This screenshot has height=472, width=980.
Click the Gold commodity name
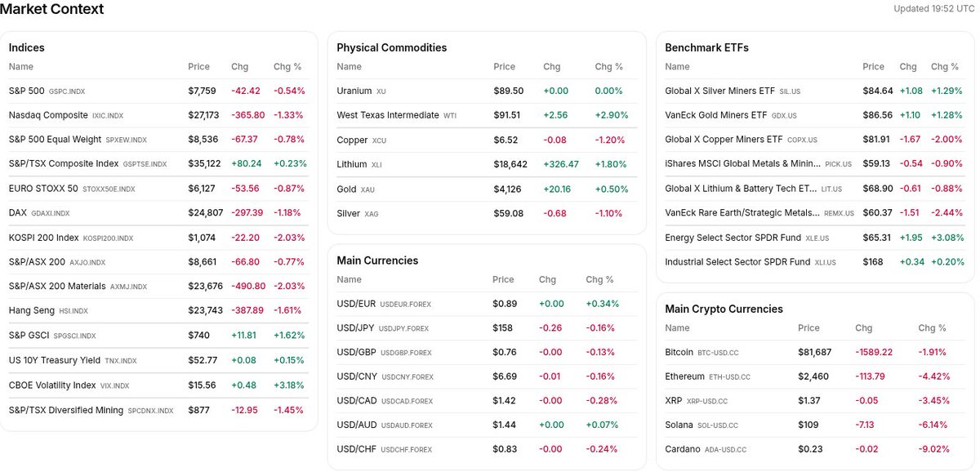(347, 189)
